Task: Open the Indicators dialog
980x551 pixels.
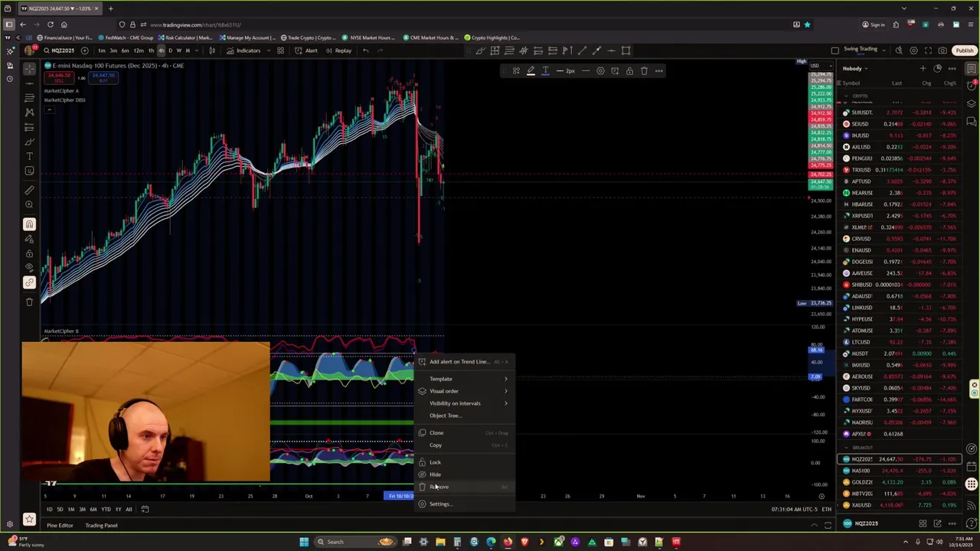Action: 243,51
